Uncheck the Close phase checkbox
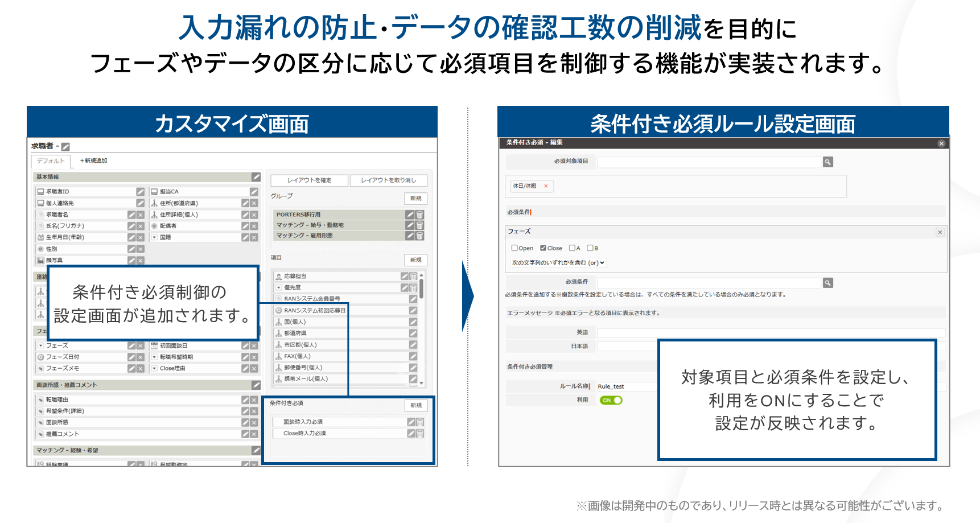The height and width of the screenshot is (523, 980). point(542,248)
